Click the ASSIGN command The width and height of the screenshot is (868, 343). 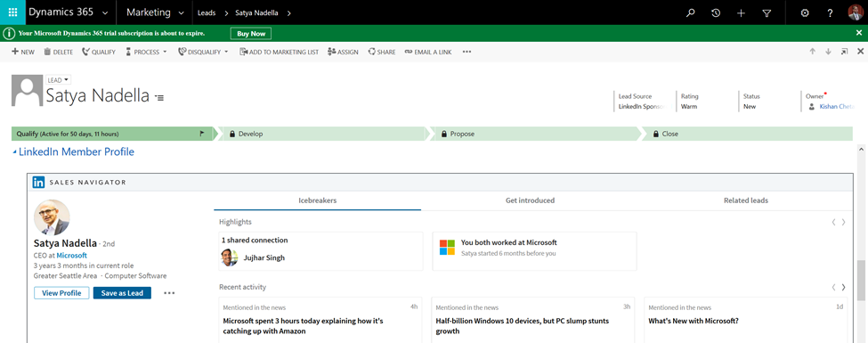coord(343,52)
